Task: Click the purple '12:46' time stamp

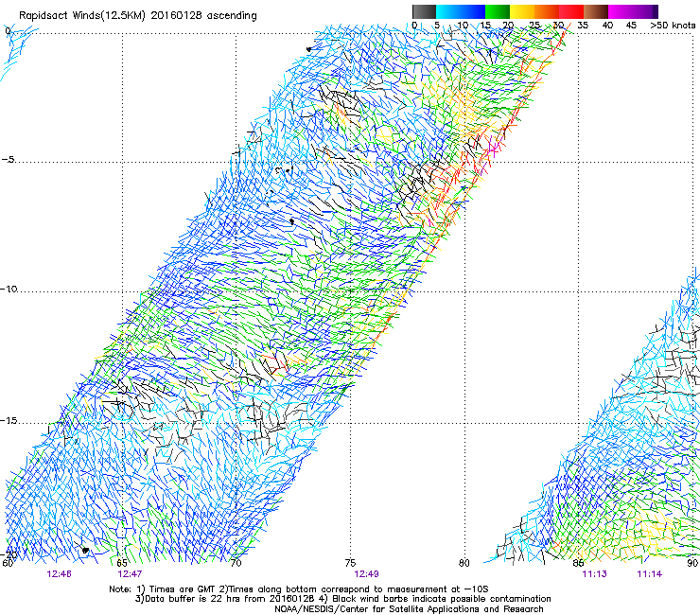Action: [59, 574]
